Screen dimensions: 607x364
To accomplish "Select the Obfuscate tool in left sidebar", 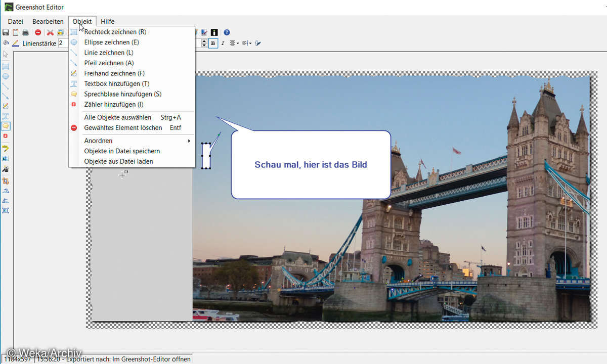I will point(6,158).
